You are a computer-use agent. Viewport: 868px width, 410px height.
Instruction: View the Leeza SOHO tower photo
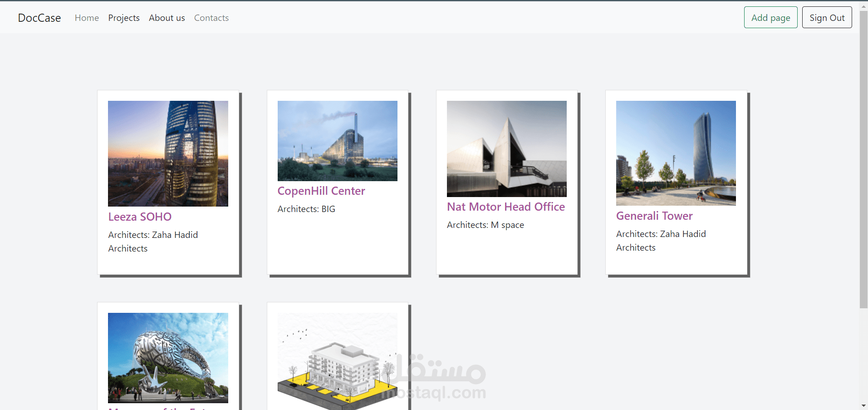coord(168,153)
